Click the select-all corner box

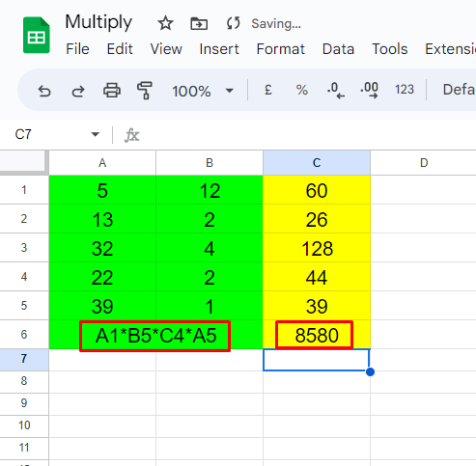[22, 161]
